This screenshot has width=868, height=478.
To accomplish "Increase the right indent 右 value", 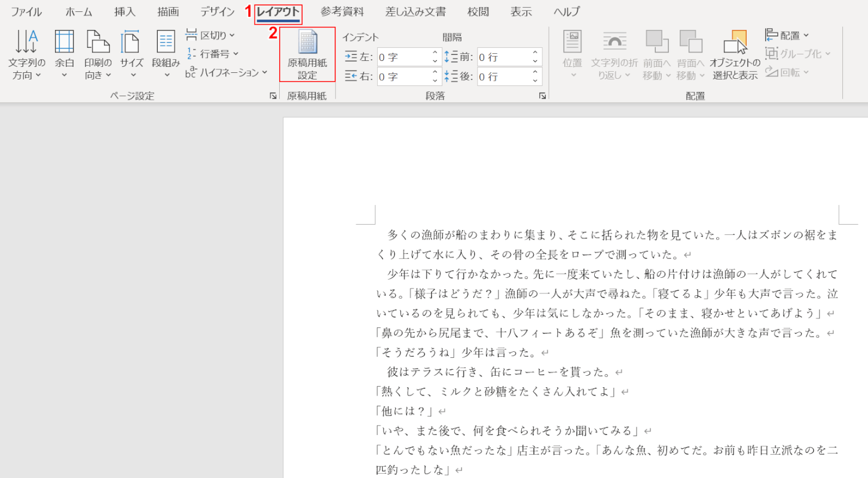I will coord(435,72).
